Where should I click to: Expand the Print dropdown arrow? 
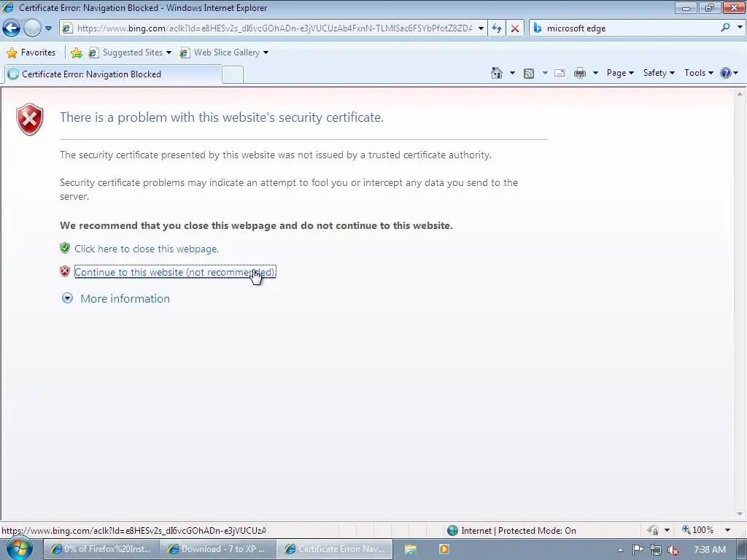[x=595, y=73]
